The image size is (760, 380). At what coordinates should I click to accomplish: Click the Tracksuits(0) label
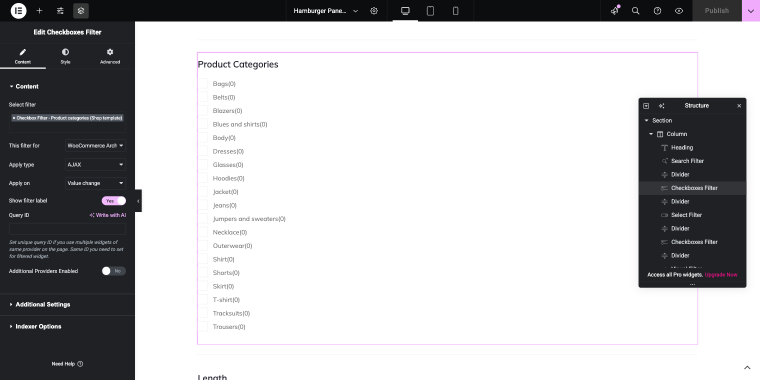[231, 313]
